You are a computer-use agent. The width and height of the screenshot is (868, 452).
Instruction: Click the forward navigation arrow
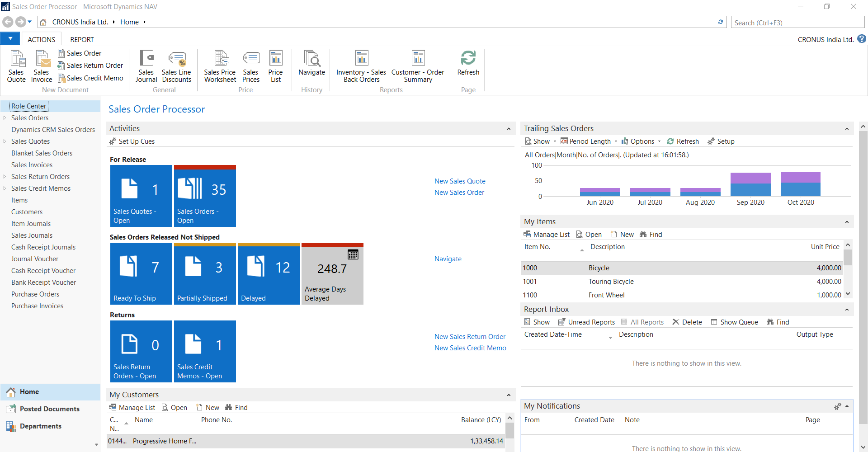pyautogui.click(x=20, y=22)
